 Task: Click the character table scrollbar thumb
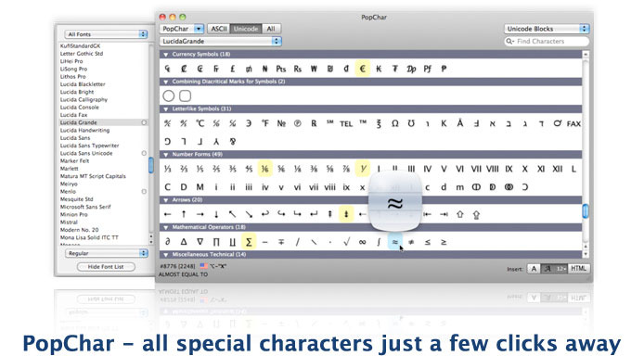586,211
